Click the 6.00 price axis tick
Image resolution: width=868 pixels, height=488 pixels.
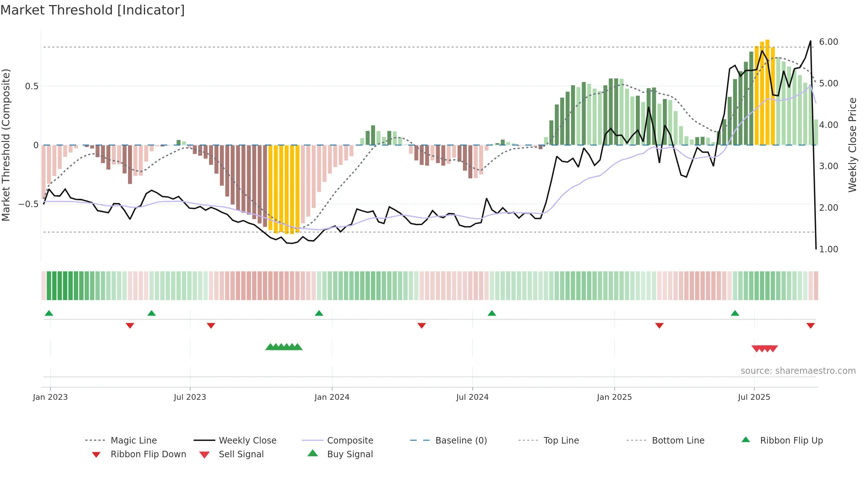click(829, 42)
